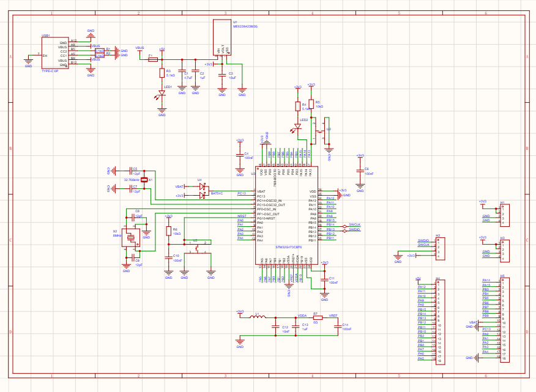Click the LED1 diode symbol
This screenshot has width=536, height=392.
162,95
